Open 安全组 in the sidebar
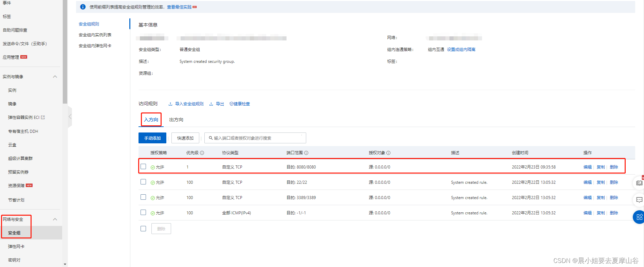The height and width of the screenshot is (267, 644). point(14,233)
